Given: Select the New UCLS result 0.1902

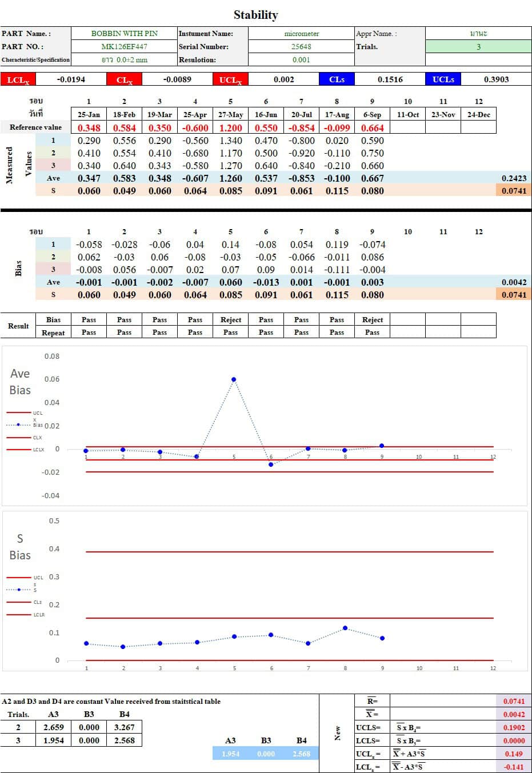Looking at the screenshot, I should [x=513, y=728].
